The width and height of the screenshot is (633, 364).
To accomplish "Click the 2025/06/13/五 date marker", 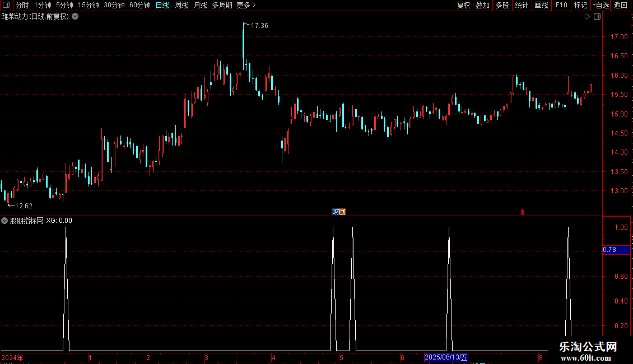I will tap(446, 357).
